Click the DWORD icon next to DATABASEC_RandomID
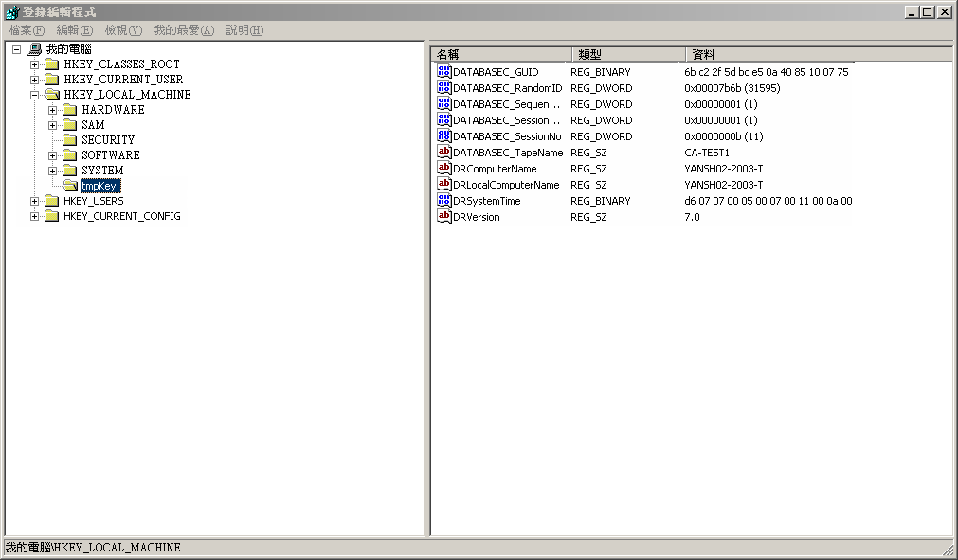This screenshot has width=958, height=560. 443,88
